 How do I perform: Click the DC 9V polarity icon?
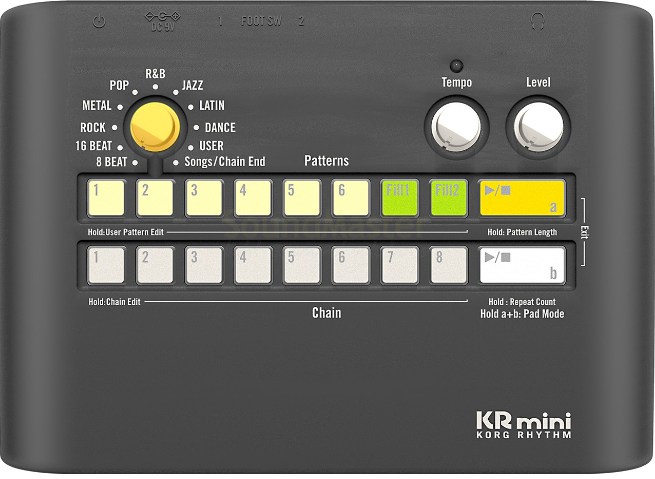coord(162,16)
